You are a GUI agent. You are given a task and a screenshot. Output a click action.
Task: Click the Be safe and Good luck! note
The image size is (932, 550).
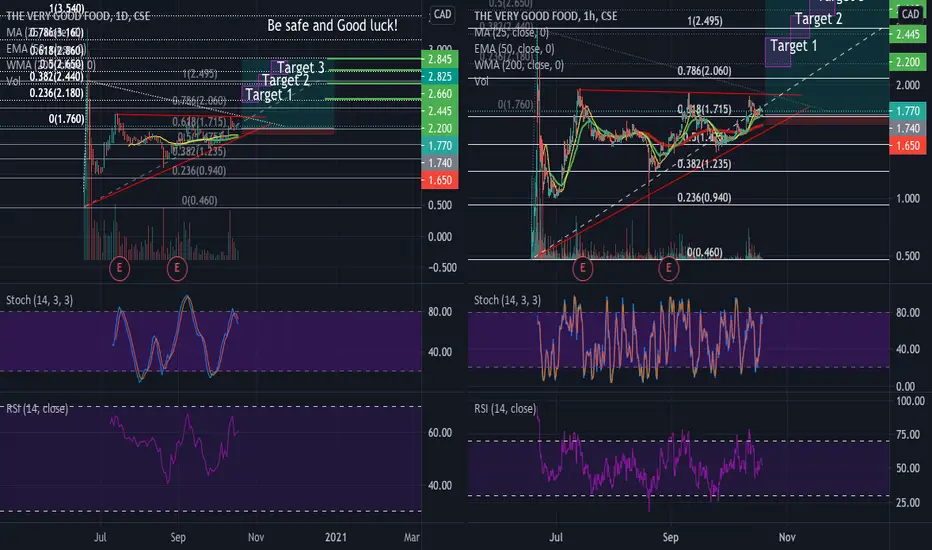[x=332, y=26]
